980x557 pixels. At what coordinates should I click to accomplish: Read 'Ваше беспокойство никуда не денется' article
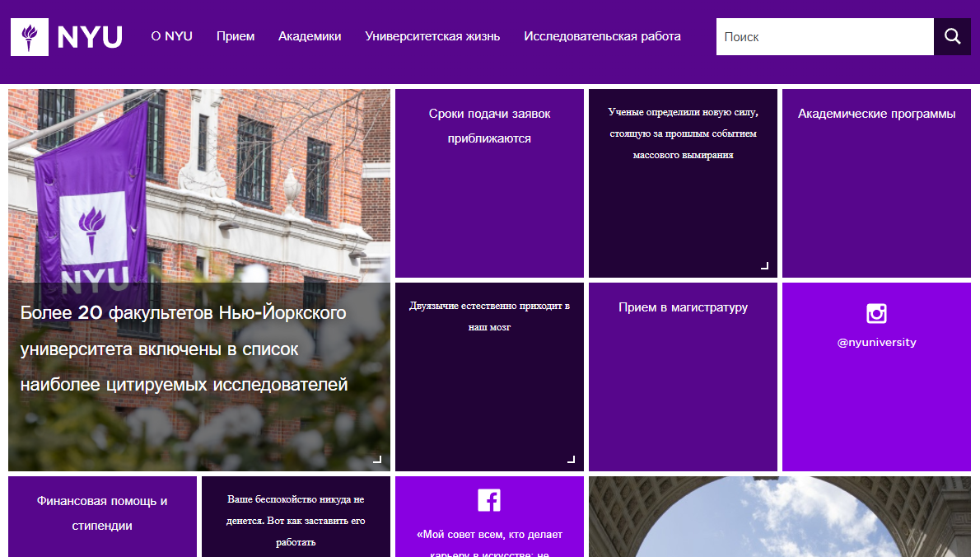point(296,520)
